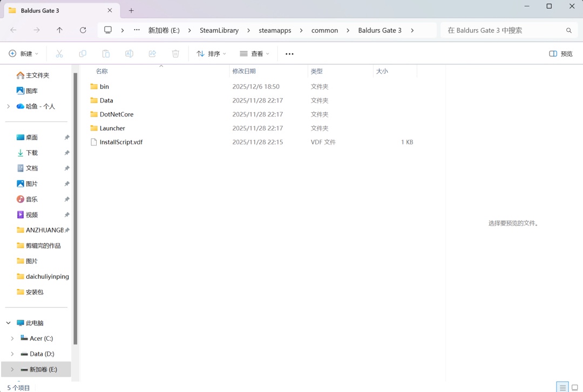The width and height of the screenshot is (583, 392).
Task: Click the Delete trash can icon
Action: tap(175, 54)
